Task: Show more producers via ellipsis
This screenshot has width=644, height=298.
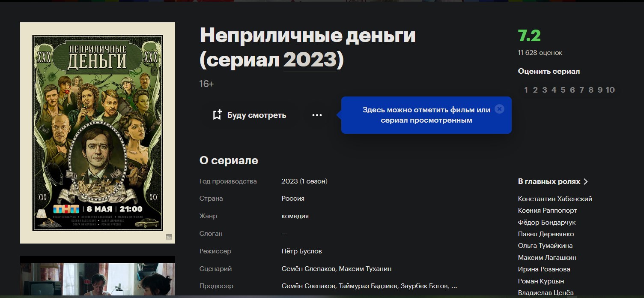Action: pyautogui.click(x=454, y=286)
